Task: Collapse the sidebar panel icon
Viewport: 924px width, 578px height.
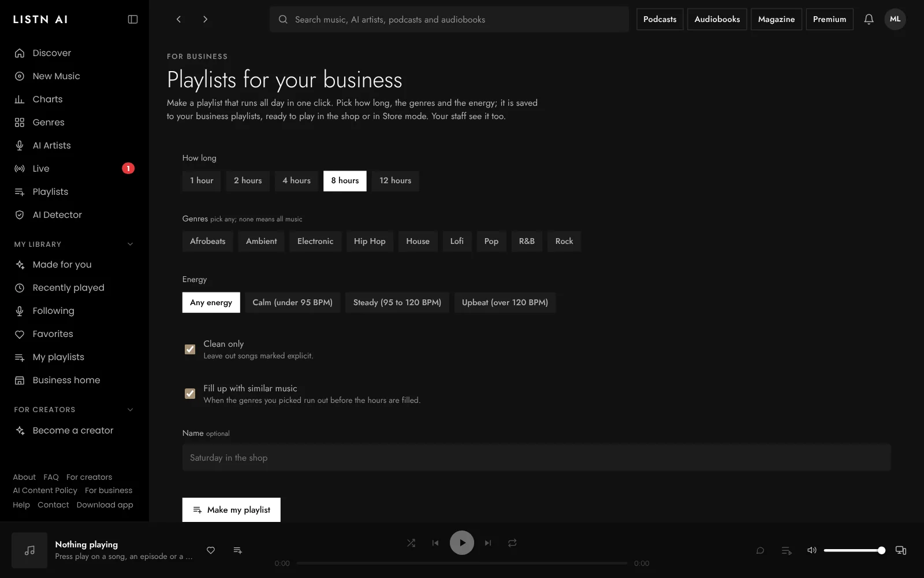Action: (x=133, y=19)
